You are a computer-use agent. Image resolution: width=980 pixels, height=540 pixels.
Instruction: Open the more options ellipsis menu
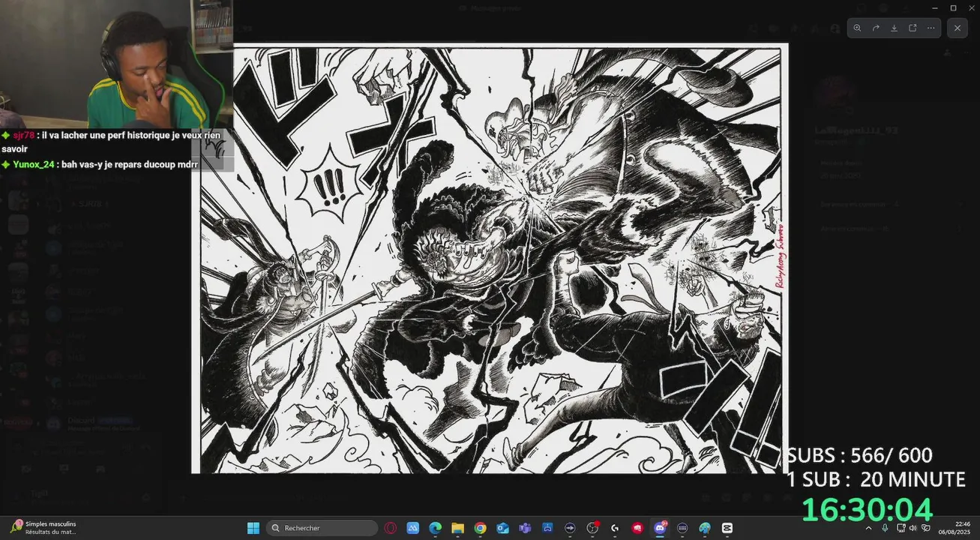click(931, 28)
